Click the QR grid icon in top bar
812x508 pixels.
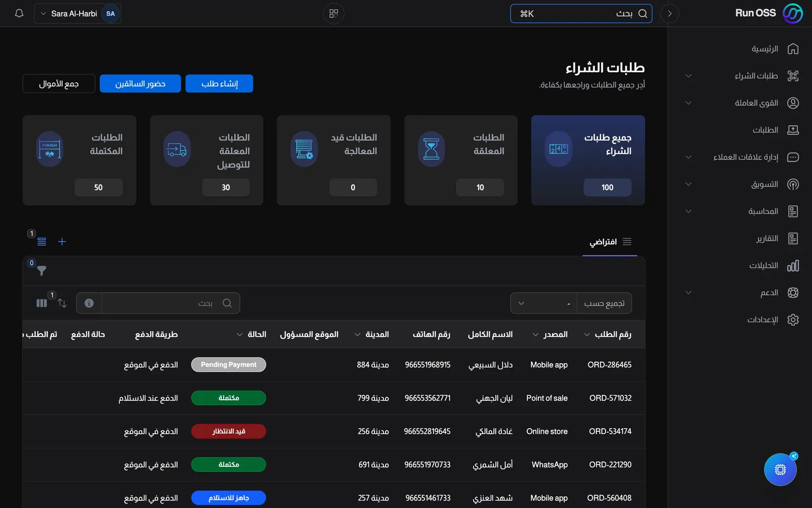(333, 14)
